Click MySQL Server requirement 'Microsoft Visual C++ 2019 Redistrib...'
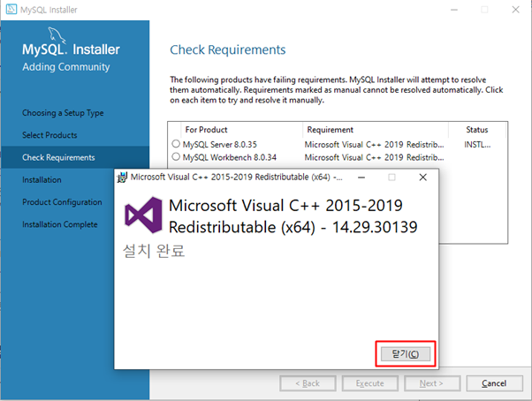 pyautogui.click(x=374, y=145)
